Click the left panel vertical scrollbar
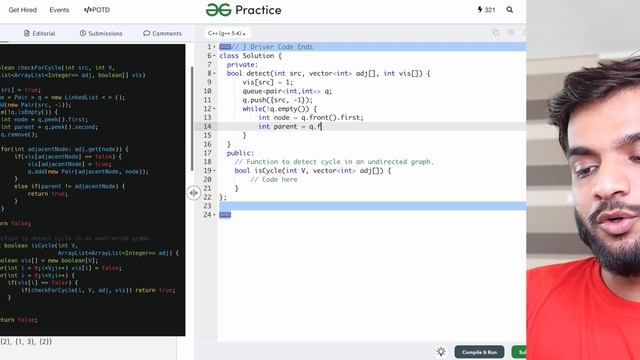The image size is (640, 360). tap(192, 118)
